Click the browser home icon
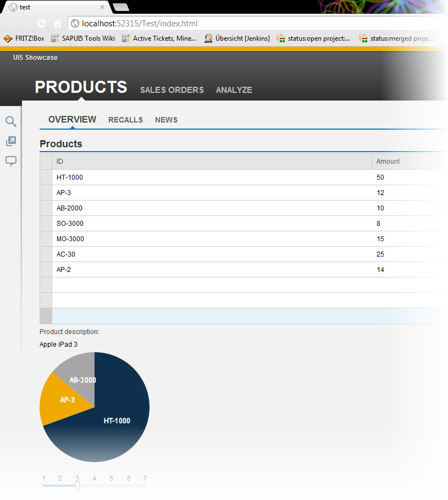Viewport: 448px width, 500px height. [x=57, y=23]
